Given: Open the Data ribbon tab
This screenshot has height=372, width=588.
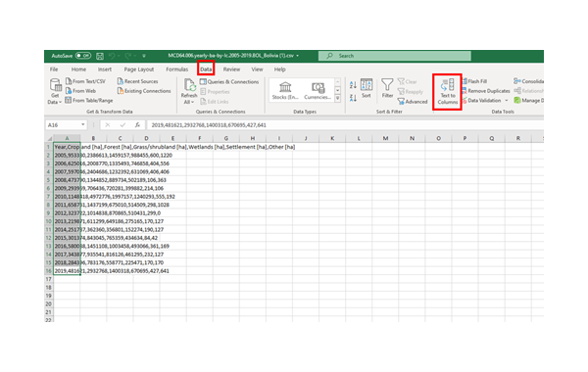Looking at the screenshot, I should (206, 70).
